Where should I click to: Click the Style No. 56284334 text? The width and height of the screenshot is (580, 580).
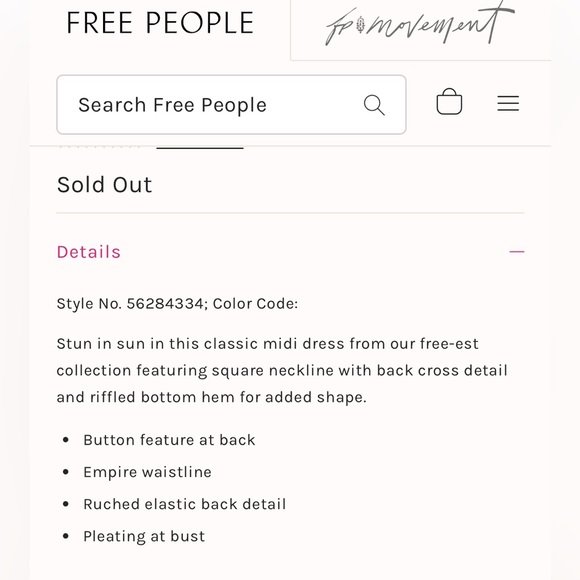(130, 304)
